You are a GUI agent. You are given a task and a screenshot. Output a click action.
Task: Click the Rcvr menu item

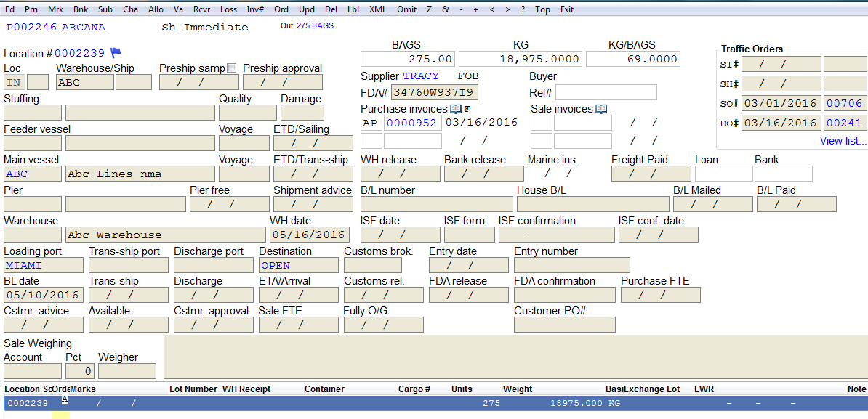click(202, 9)
